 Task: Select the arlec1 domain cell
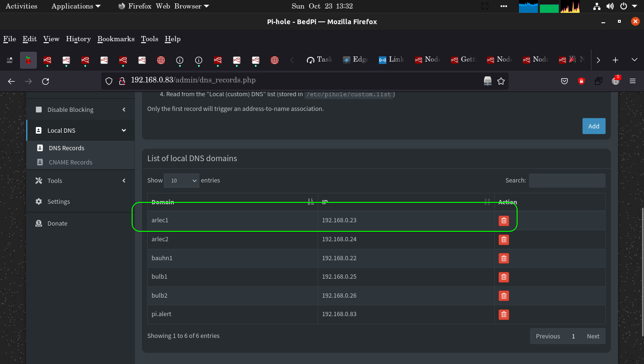click(x=233, y=220)
